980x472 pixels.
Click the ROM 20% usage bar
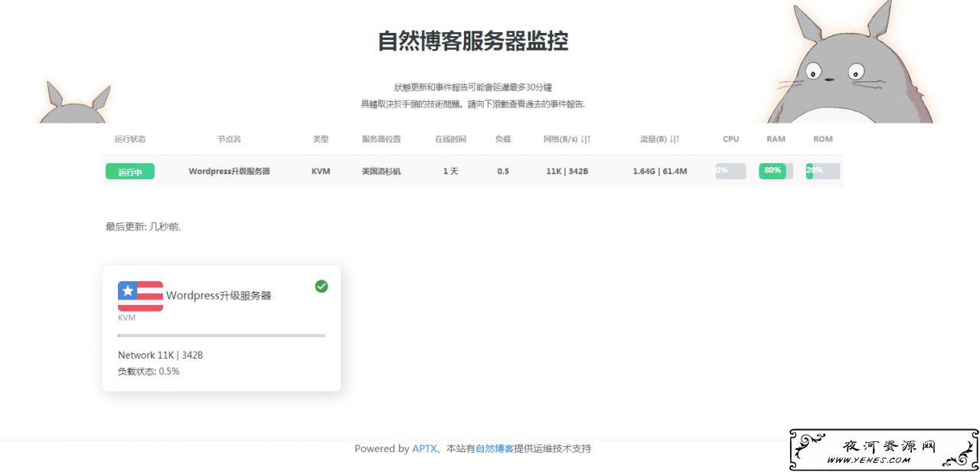click(823, 171)
